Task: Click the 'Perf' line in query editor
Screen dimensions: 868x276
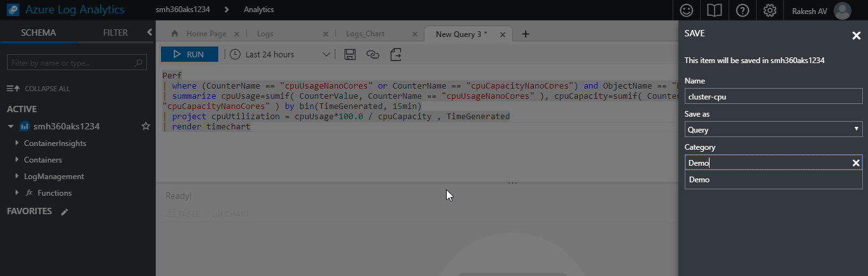Action: click(172, 76)
